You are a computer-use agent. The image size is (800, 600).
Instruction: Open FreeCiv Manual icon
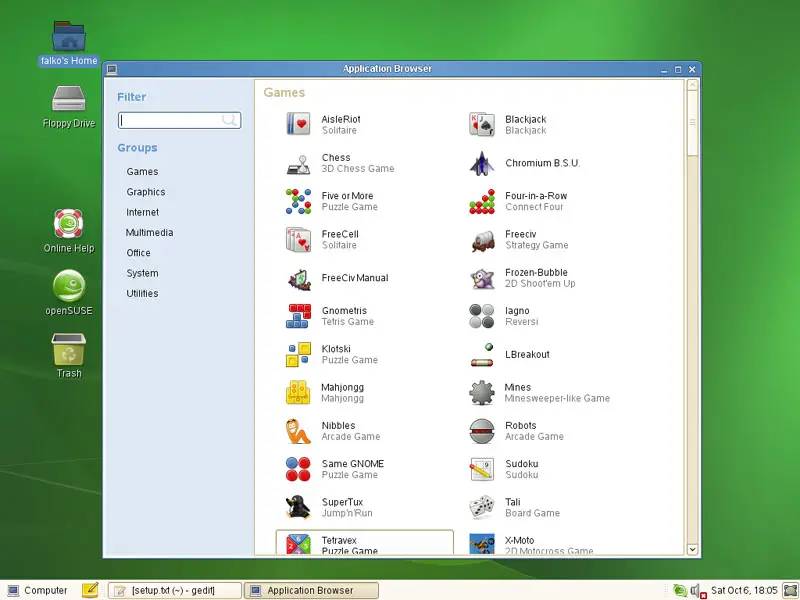point(298,278)
